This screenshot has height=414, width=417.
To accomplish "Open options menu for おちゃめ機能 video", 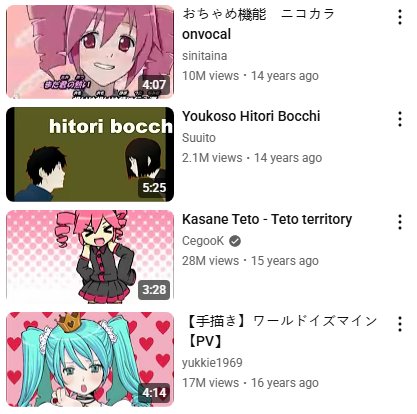I will (400, 17).
